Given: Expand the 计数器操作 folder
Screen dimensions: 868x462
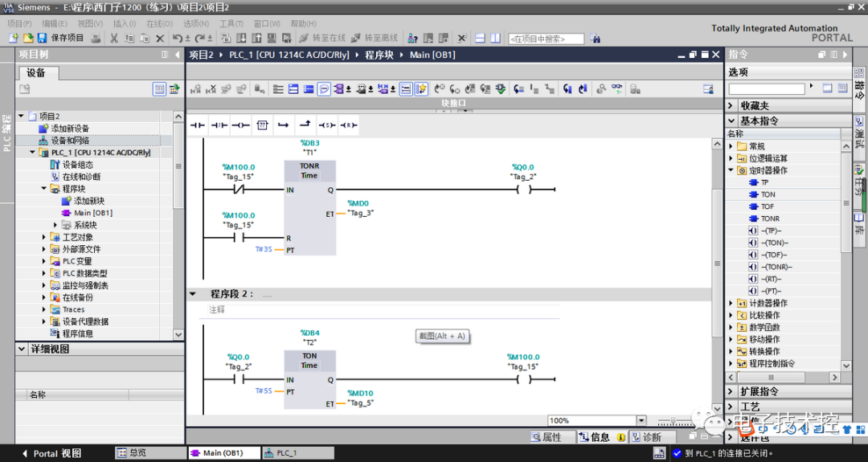Looking at the screenshot, I should click(731, 303).
